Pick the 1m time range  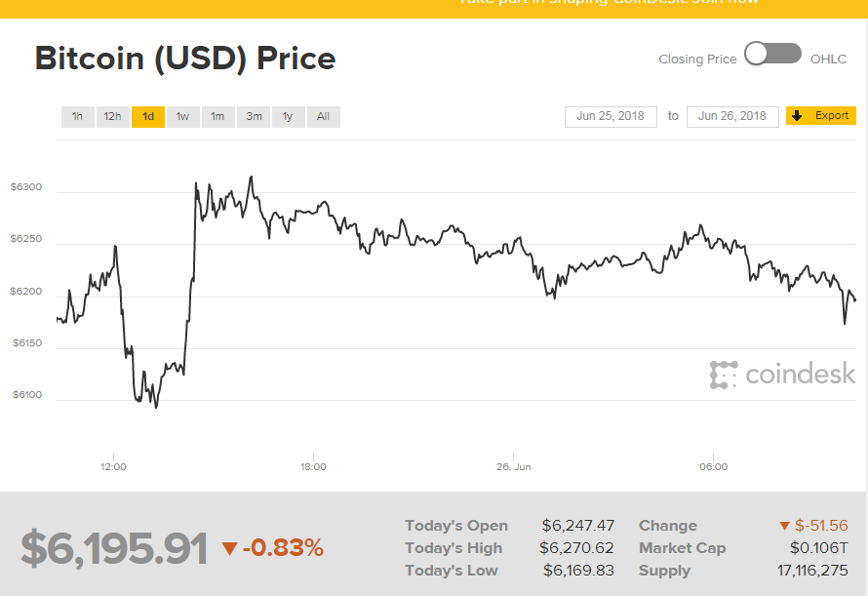(x=217, y=117)
